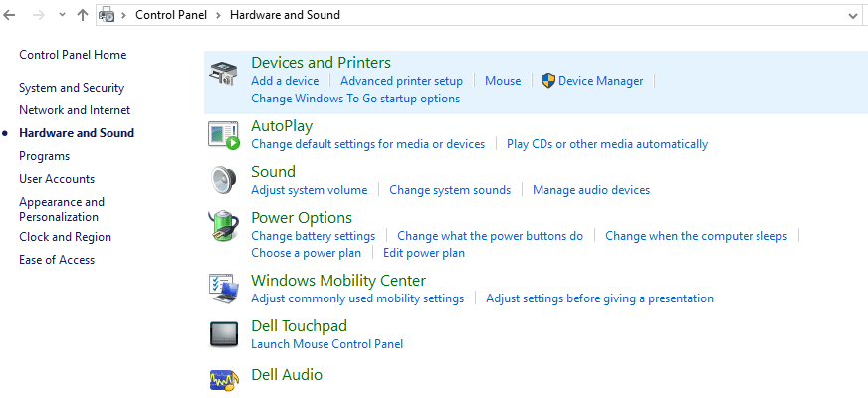Expand the chevron after the Control Panel icon
The image size is (868, 398).
click(124, 16)
